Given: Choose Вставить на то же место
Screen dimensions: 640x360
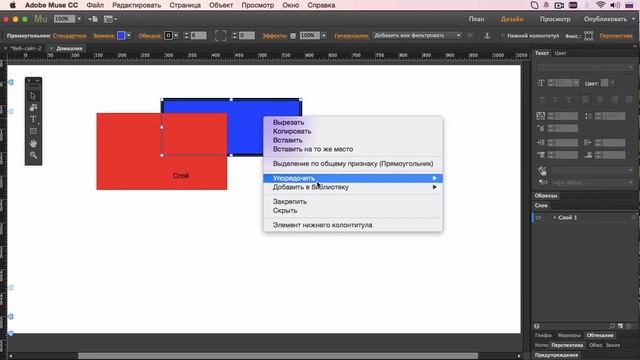Looking at the screenshot, I should tap(313, 149).
